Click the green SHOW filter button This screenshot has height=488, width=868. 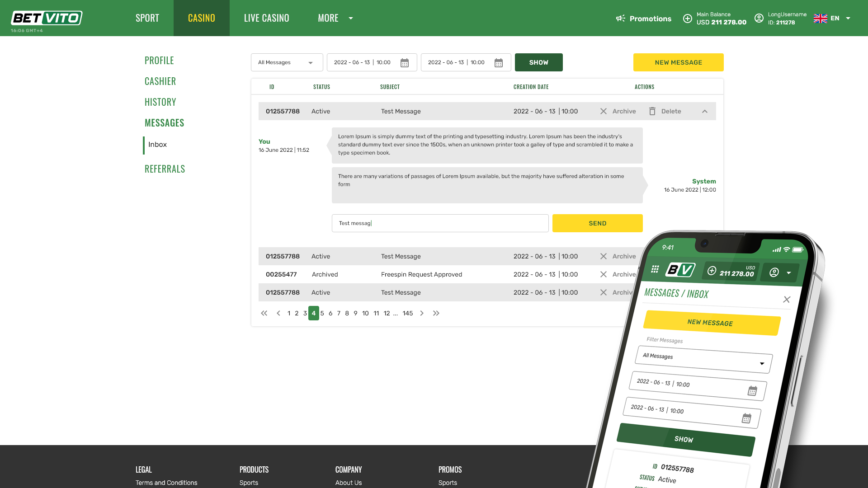pos(538,62)
